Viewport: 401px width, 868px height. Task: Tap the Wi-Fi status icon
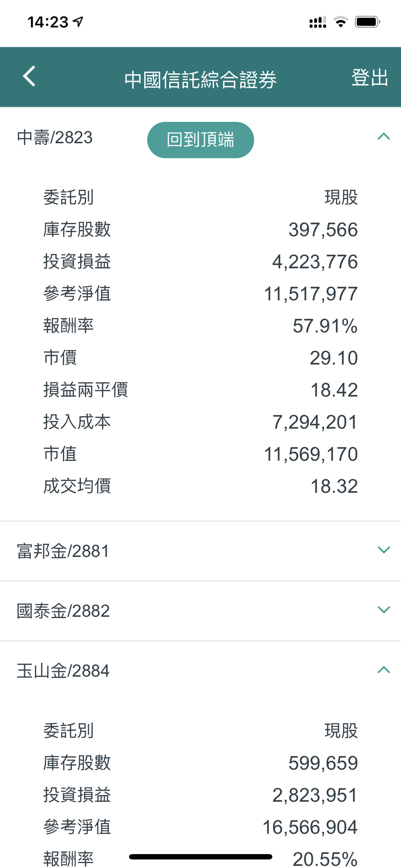coord(341,22)
